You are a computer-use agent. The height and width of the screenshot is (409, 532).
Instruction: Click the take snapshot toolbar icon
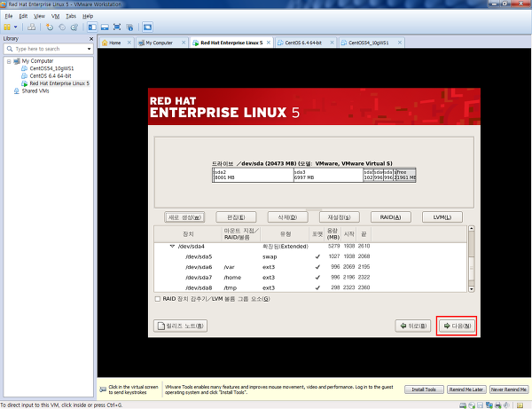(x=50, y=28)
